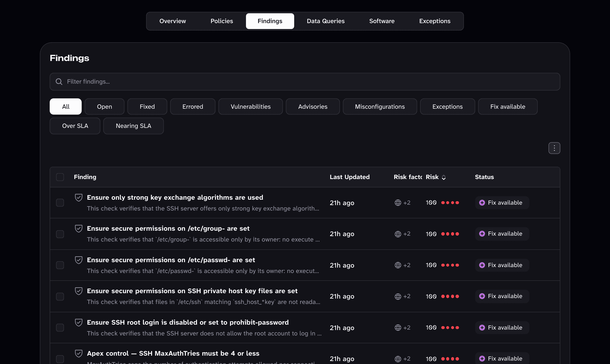Screen dimensions: 610x364
Task: Click globe risk factor icon in SSH host key row
Action: point(398,296)
